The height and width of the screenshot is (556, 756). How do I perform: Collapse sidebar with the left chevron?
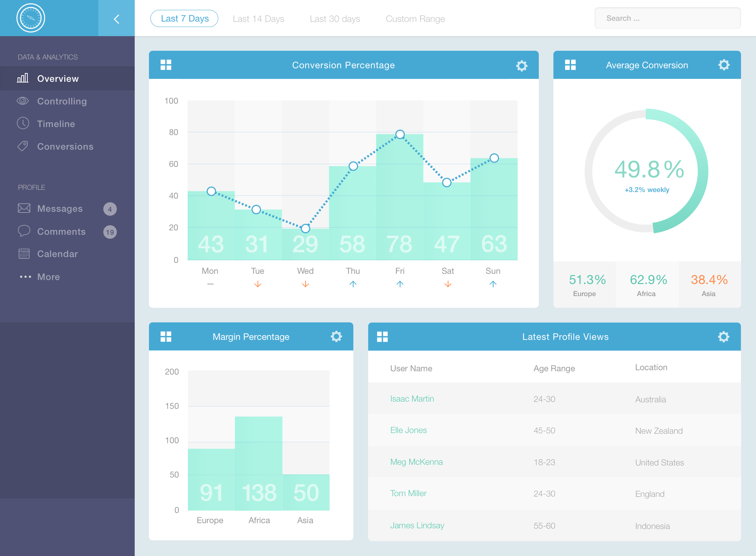coord(116,19)
